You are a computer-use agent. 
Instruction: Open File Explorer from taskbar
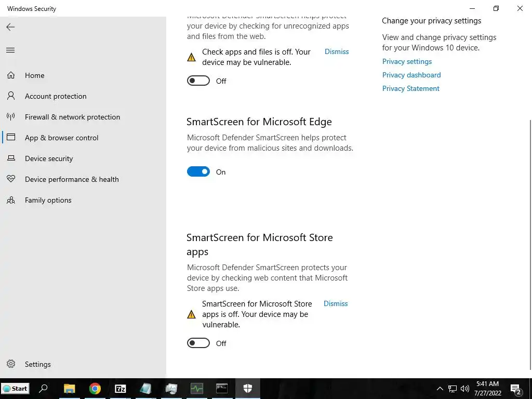(x=70, y=388)
